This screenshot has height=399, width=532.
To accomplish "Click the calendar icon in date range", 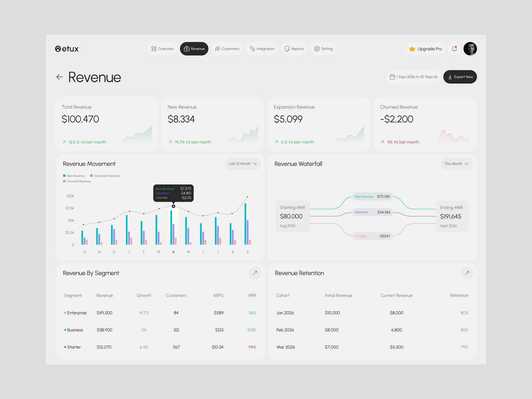I will pos(392,77).
